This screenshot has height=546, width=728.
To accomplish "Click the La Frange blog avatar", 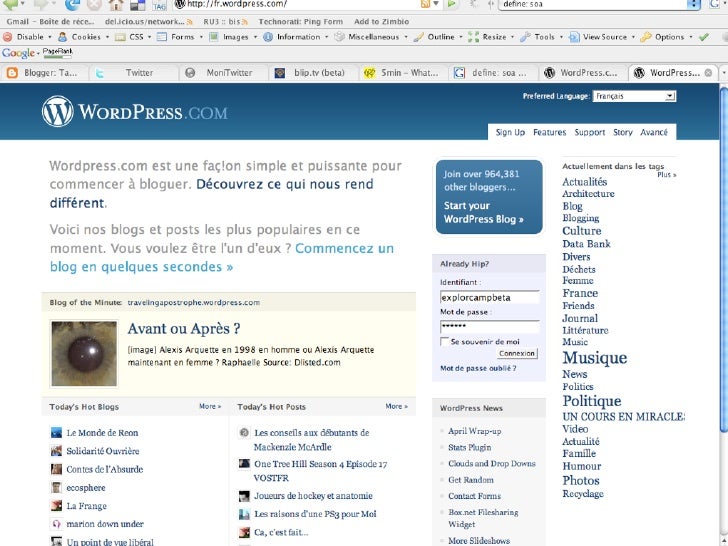I will tap(56, 506).
